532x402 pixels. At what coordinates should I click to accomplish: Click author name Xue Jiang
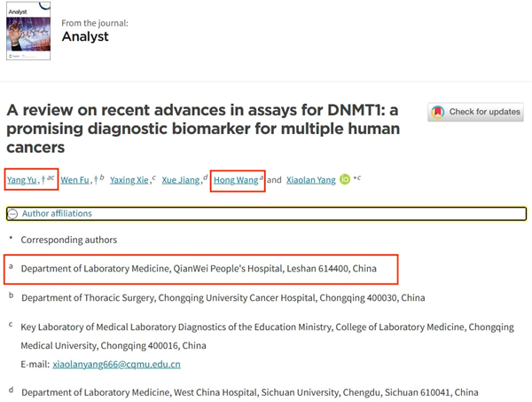coord(182,180)
